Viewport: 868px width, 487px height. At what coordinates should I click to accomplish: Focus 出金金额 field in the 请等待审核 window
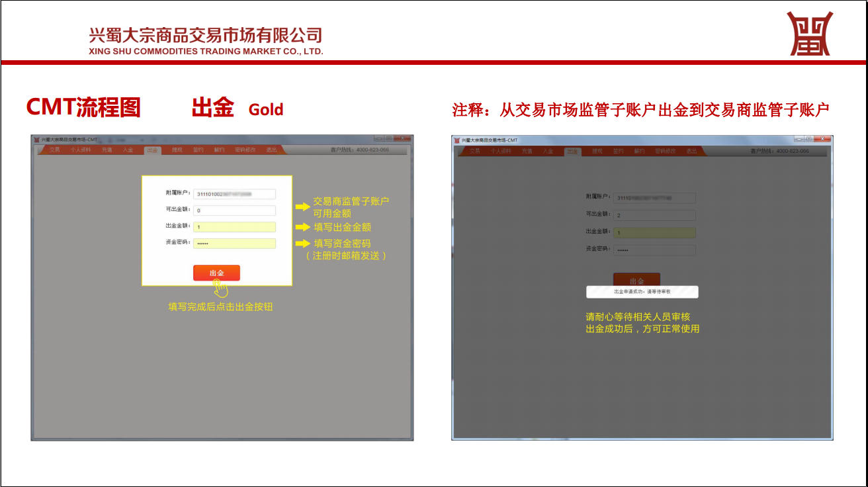(654, 233)
